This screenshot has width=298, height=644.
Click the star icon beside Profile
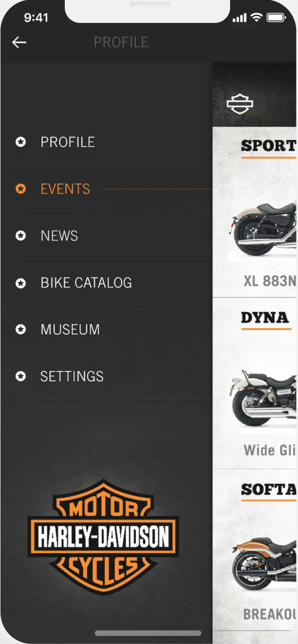[20, 142]
